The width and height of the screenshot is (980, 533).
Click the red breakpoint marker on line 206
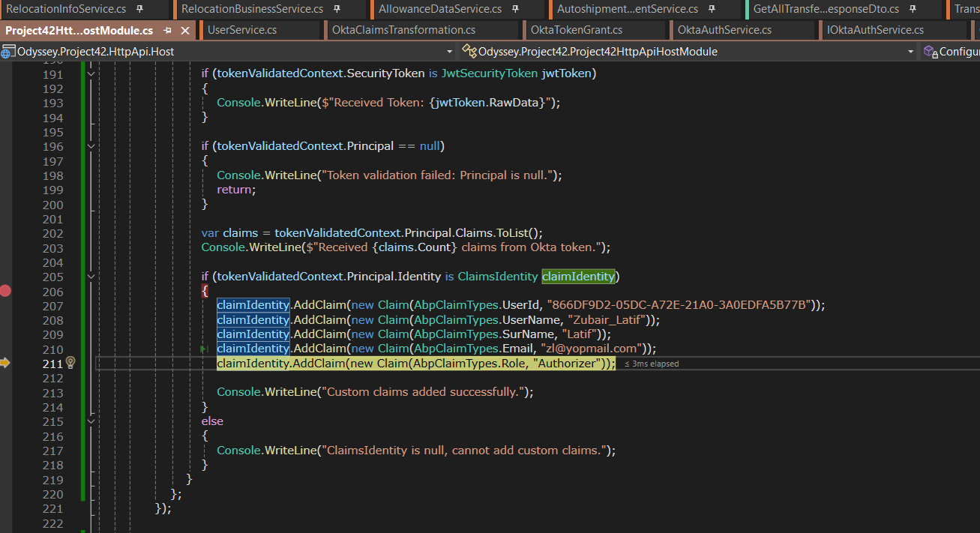5,291
